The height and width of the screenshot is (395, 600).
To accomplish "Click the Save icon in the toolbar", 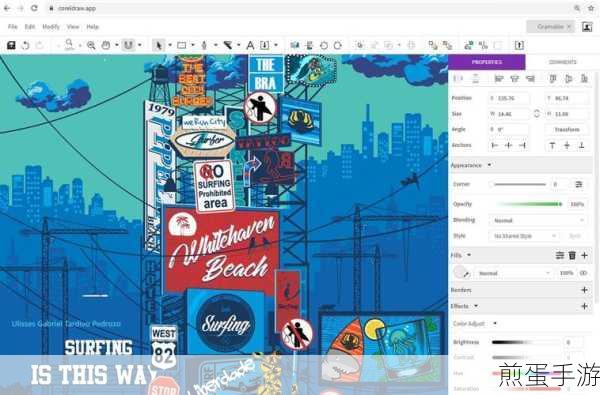I will coord(11,45).
